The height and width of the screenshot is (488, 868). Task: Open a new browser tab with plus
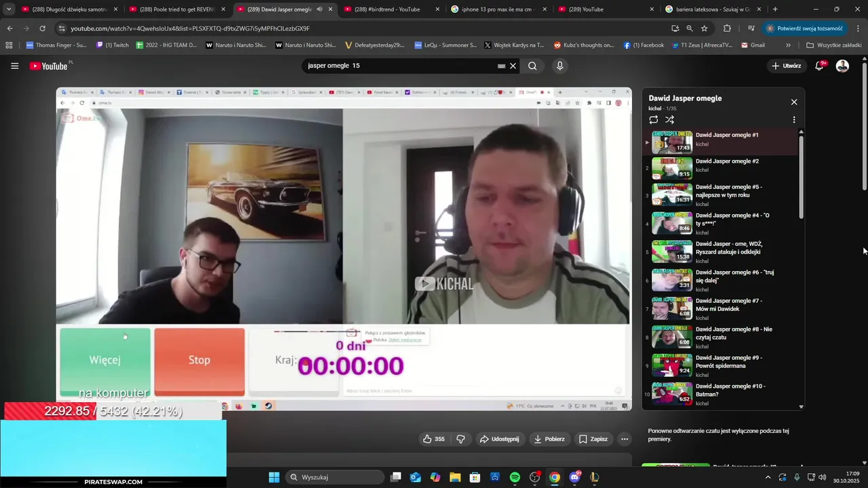pos(775,9)
